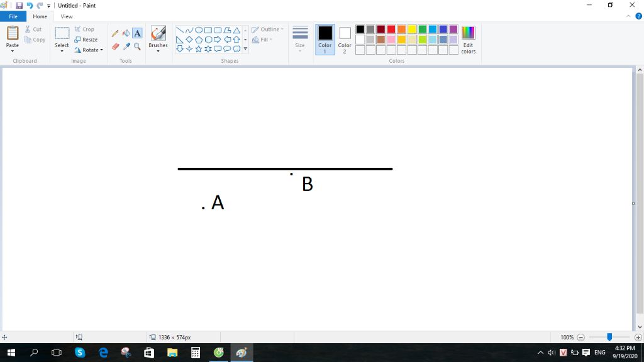Viewport: 644px width, 362px height.
Task: Choose the Six-point star shape
Action: tap(208, 49)
